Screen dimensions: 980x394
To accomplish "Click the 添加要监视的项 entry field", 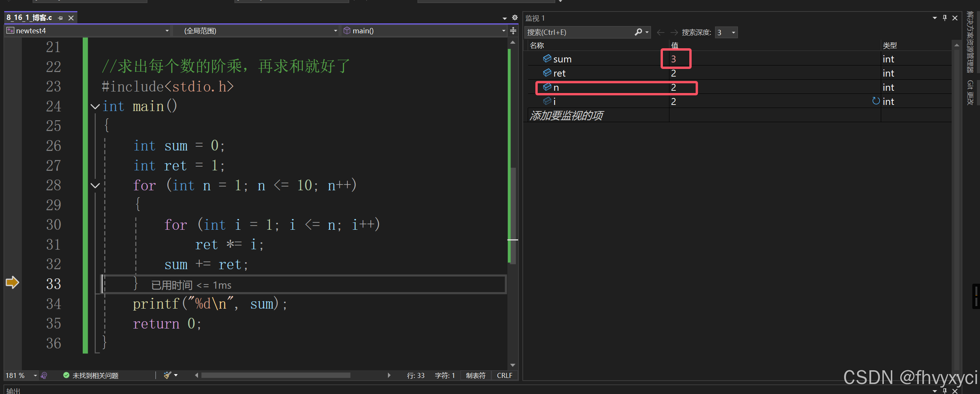I will tap(598, 115).
